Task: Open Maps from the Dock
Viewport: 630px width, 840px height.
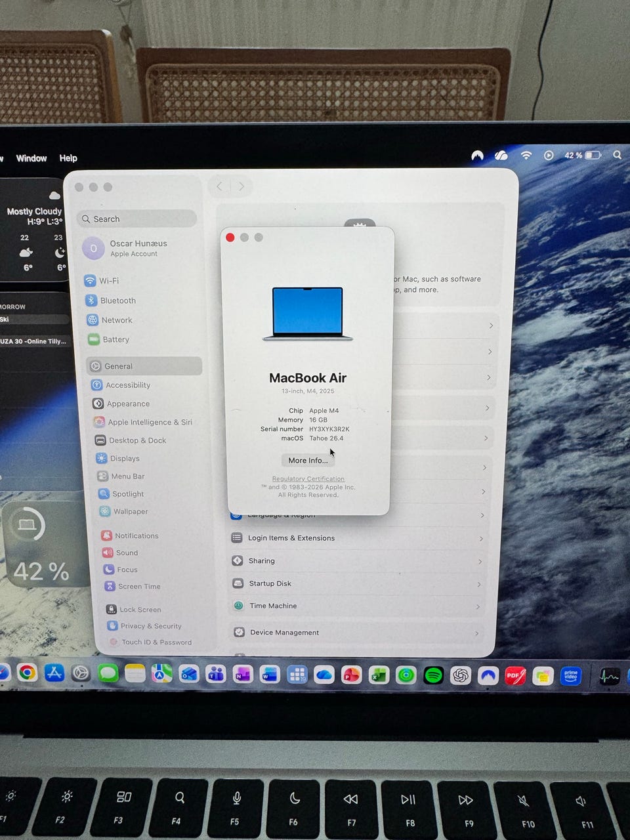Action: coord(162,673)
